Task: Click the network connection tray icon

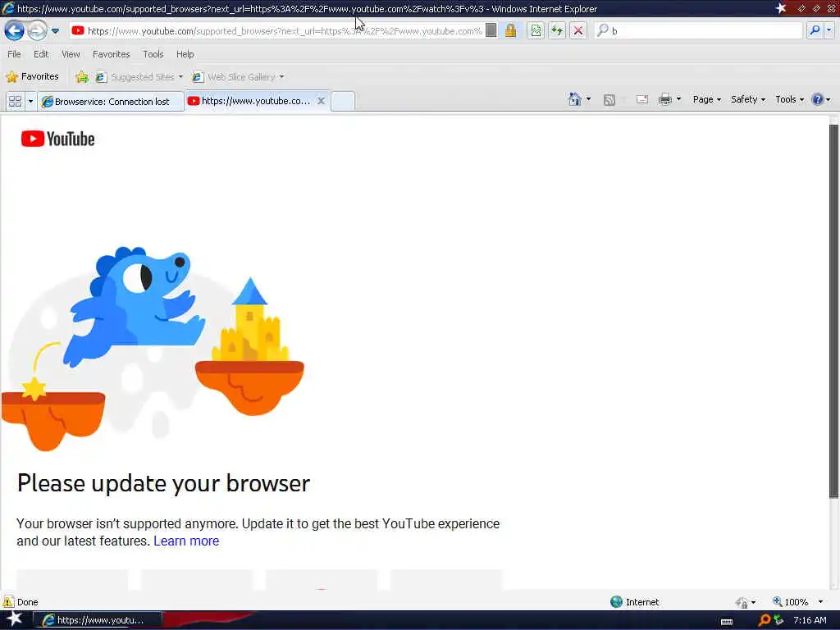Action: point(778,620)
